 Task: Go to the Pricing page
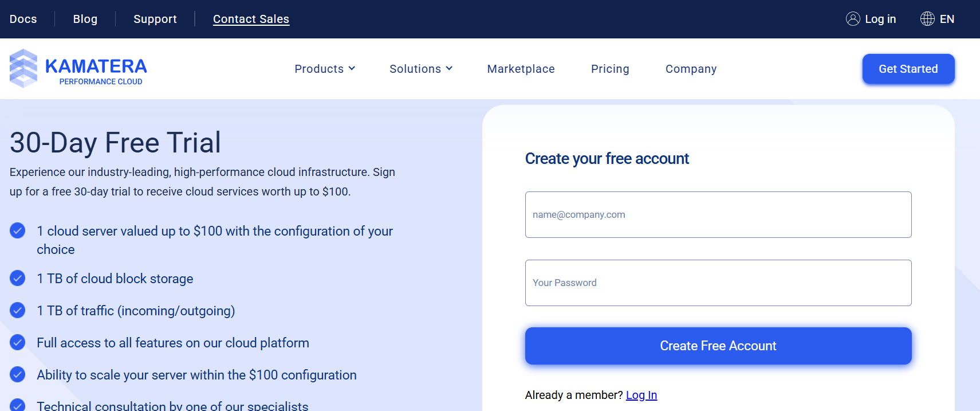[x=610, y=69]
